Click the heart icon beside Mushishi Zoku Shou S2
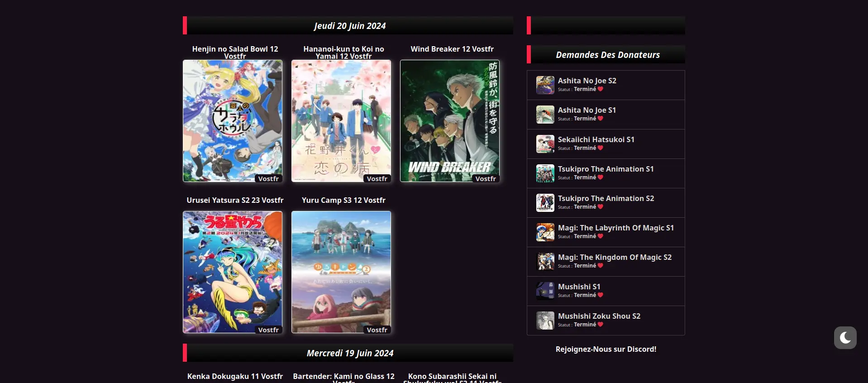Image resolution: width=868 pixels, height=383 pixels. (601, 325)
